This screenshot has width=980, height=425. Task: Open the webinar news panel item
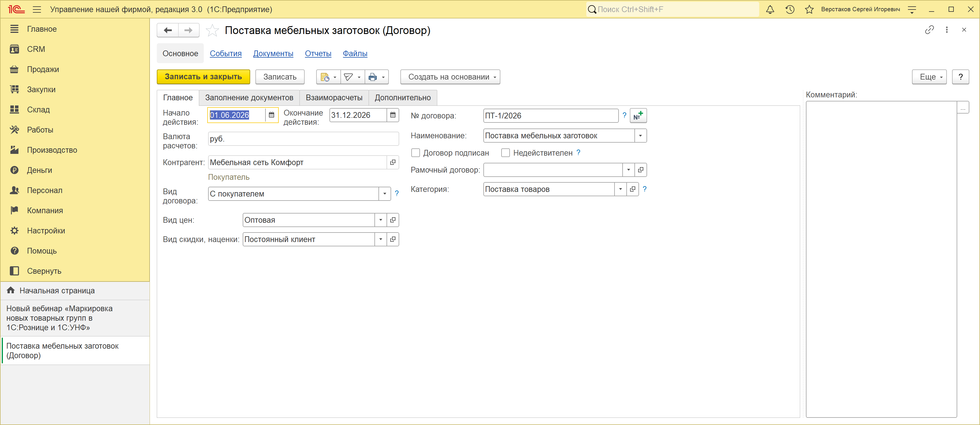pos(75,318)
